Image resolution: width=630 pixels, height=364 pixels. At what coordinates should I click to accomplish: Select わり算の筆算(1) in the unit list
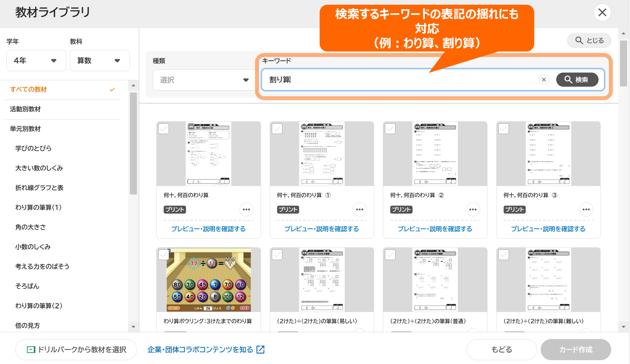[38, 207]
